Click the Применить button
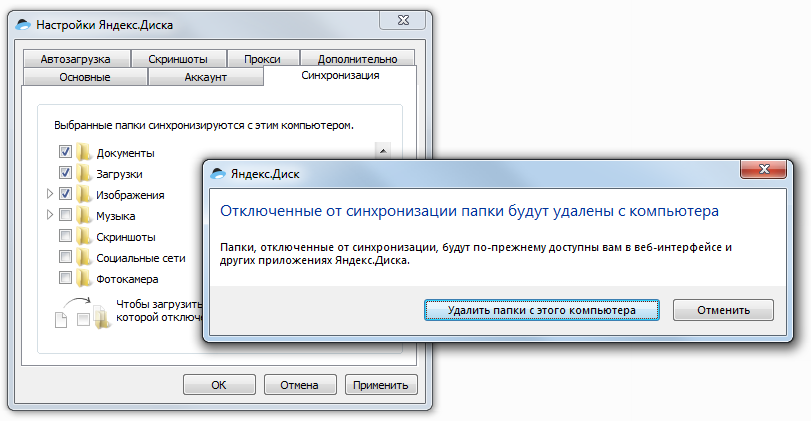The image size is (811, 421). tap(381, 385)
